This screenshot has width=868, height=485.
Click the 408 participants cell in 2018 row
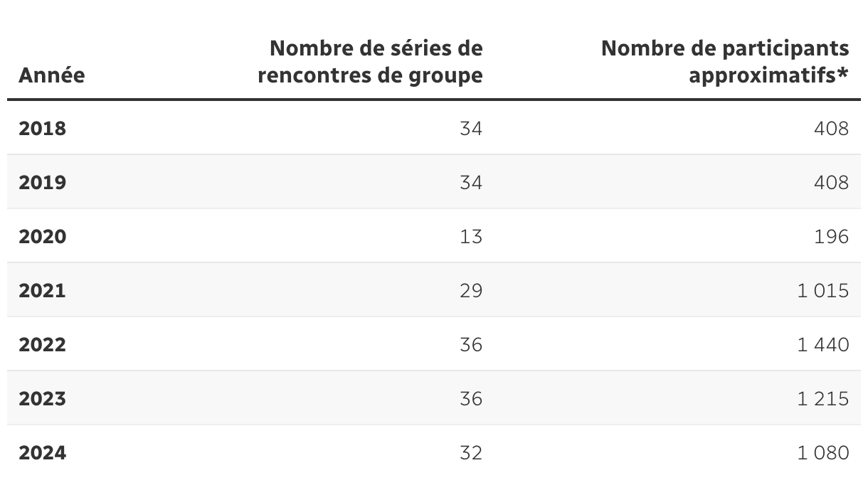pos(832,129)
